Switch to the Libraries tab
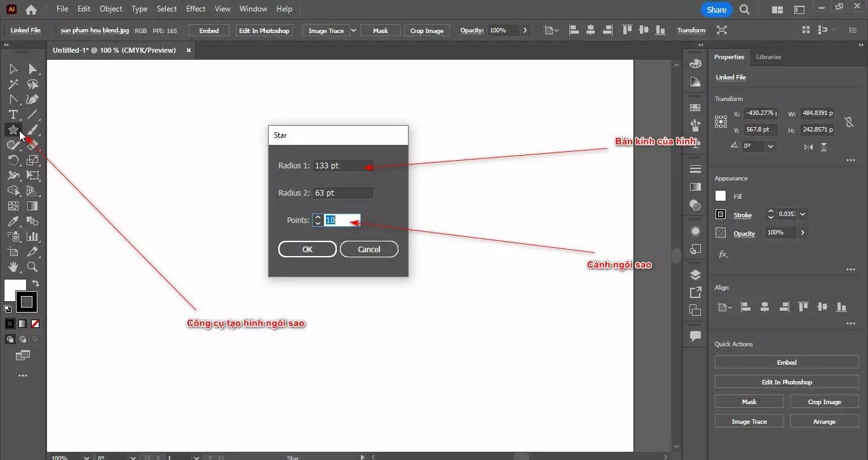Viewport: 868px width, 460px height. pos(768,57)
